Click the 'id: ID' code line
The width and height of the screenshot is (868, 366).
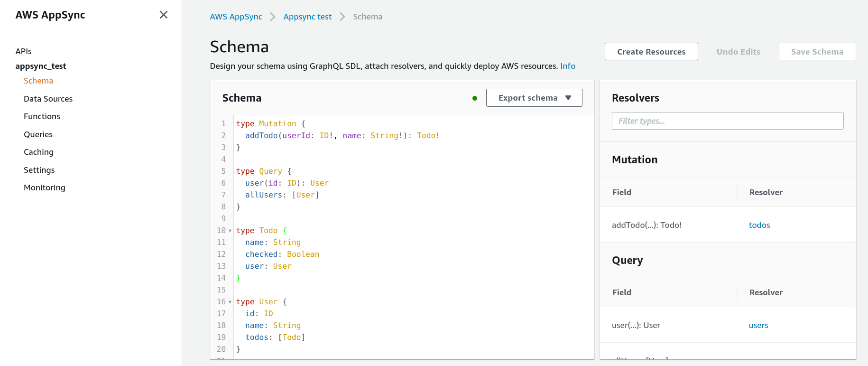pyautogui.click(x=259, y=314)
